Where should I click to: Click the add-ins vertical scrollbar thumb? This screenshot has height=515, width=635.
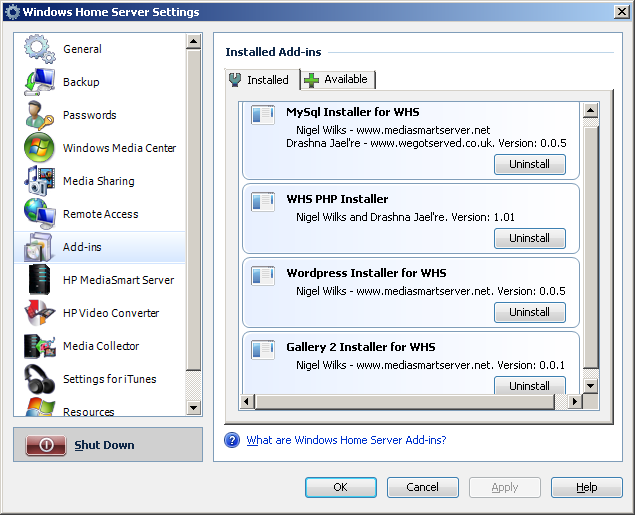point(591,248)
